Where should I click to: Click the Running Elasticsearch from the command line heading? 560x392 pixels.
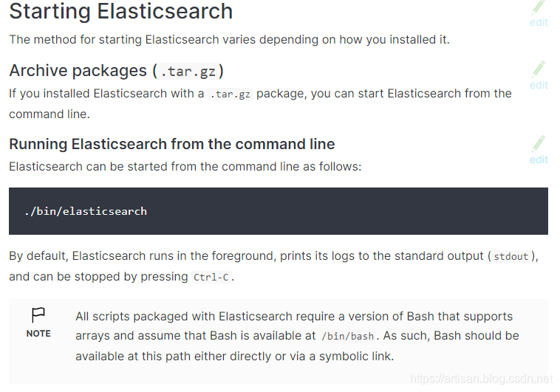[171, 144]
